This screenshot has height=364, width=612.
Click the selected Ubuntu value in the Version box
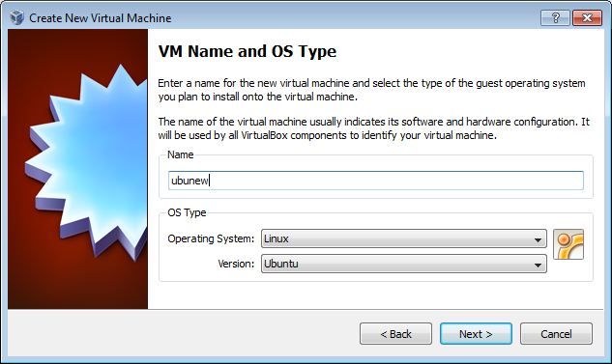tap(281, 264)
